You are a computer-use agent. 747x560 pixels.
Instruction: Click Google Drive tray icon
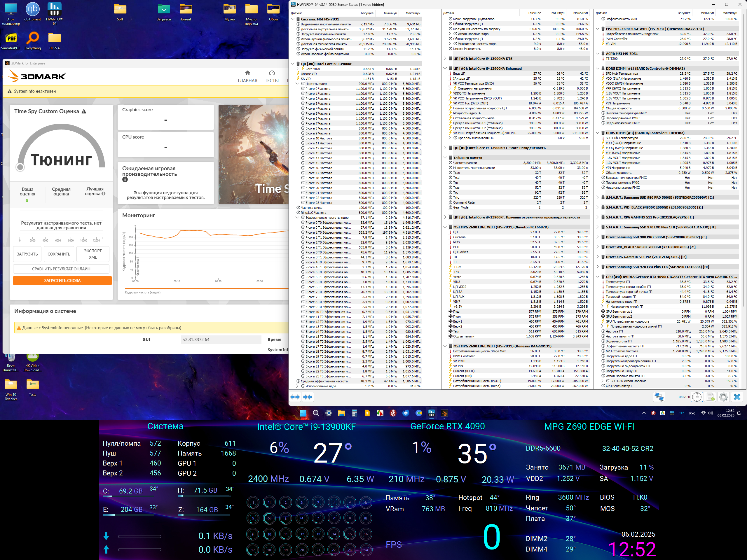(x=663, y=413)
